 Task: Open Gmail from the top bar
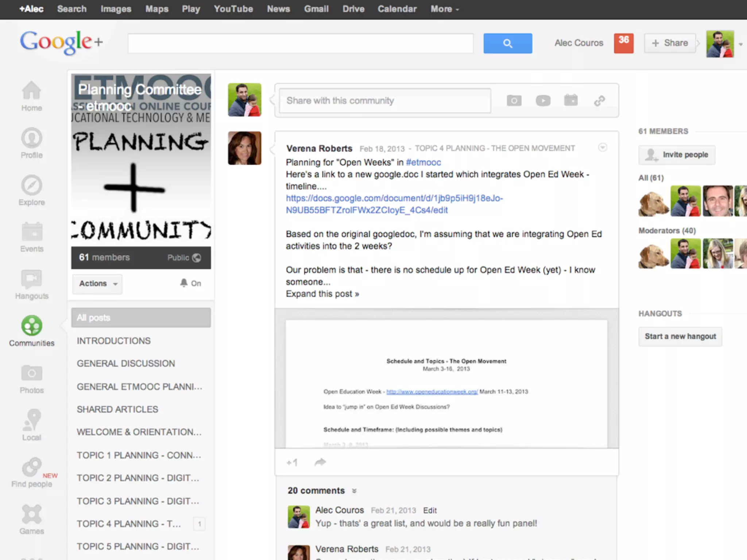[x=316, y=9]
